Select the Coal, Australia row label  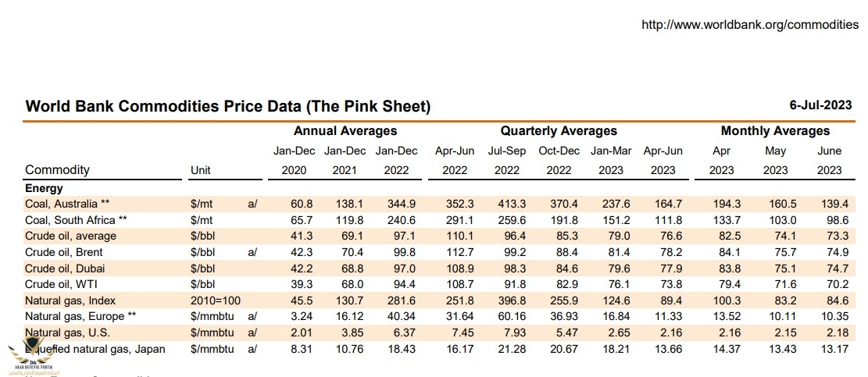point(68,203)
